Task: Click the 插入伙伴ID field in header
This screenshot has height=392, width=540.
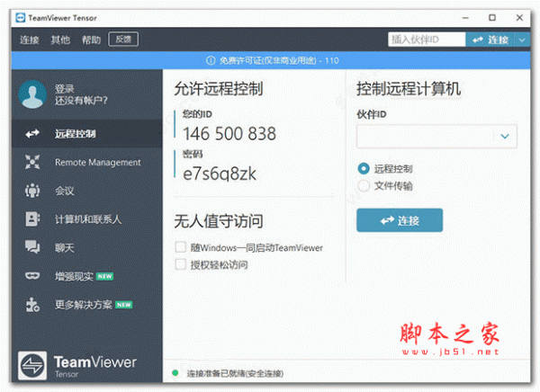Action: 427,40
